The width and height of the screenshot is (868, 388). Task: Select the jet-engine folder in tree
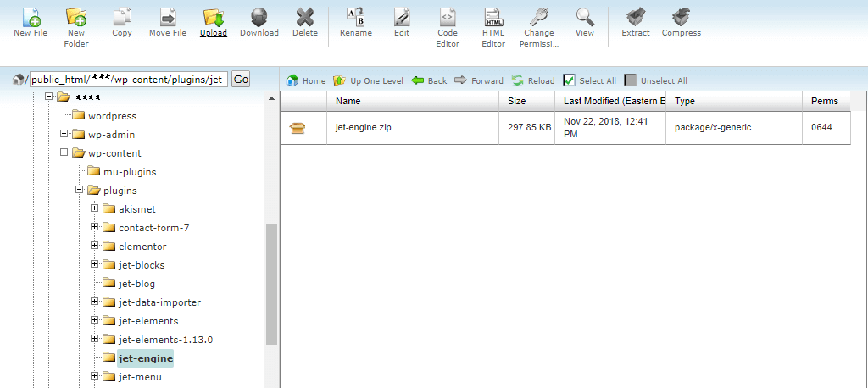point(146,358)
